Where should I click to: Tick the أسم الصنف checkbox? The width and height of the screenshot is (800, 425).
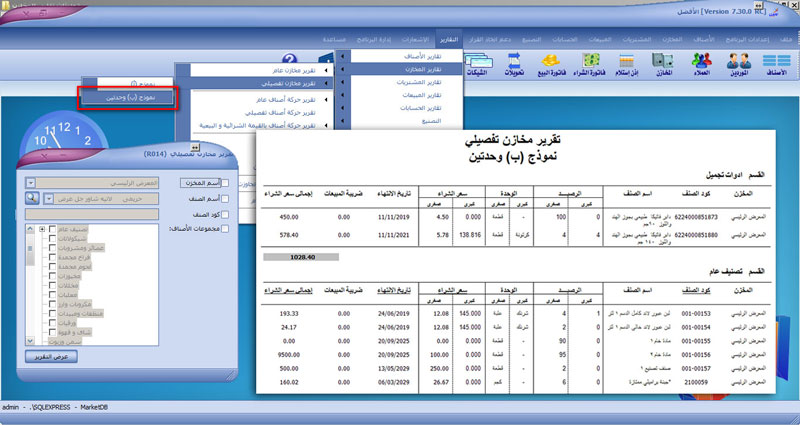(x=225, y=198)
